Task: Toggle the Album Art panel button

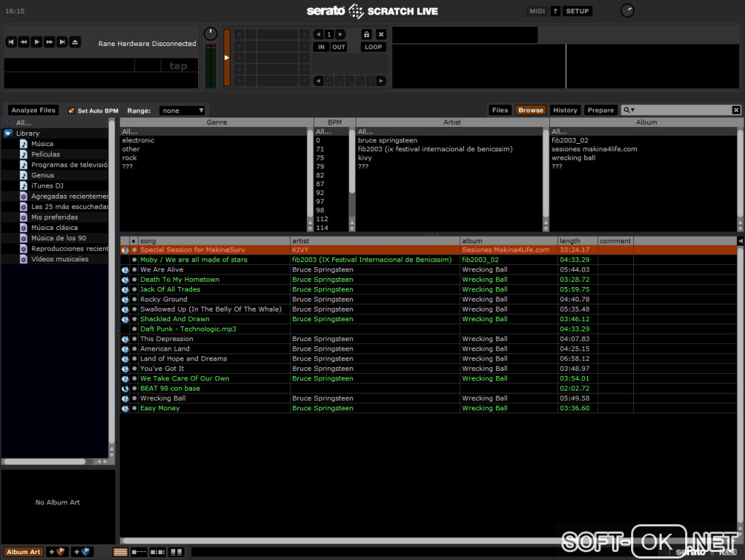Action: coord(23,552)
